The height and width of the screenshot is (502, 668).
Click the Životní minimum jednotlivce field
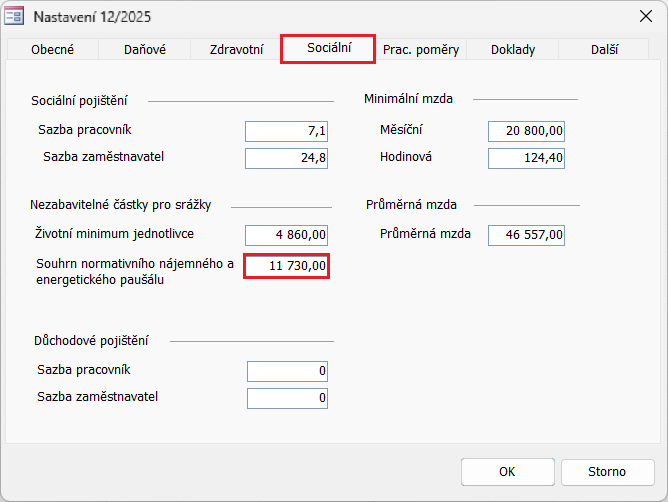286,235
